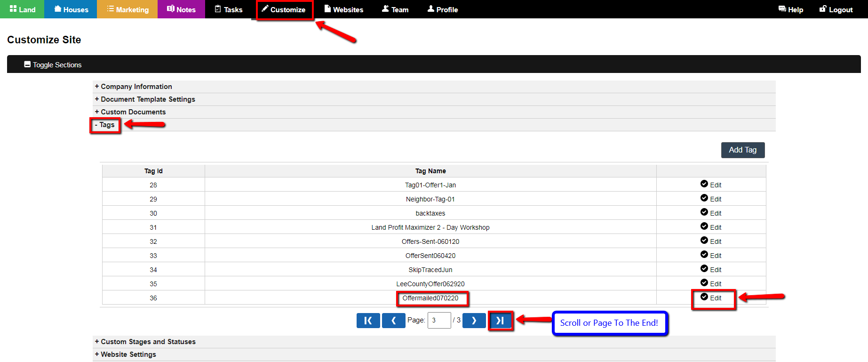The image size is (868, 362).
Task: Click tag id 35 cell
Action: point(153,284)
